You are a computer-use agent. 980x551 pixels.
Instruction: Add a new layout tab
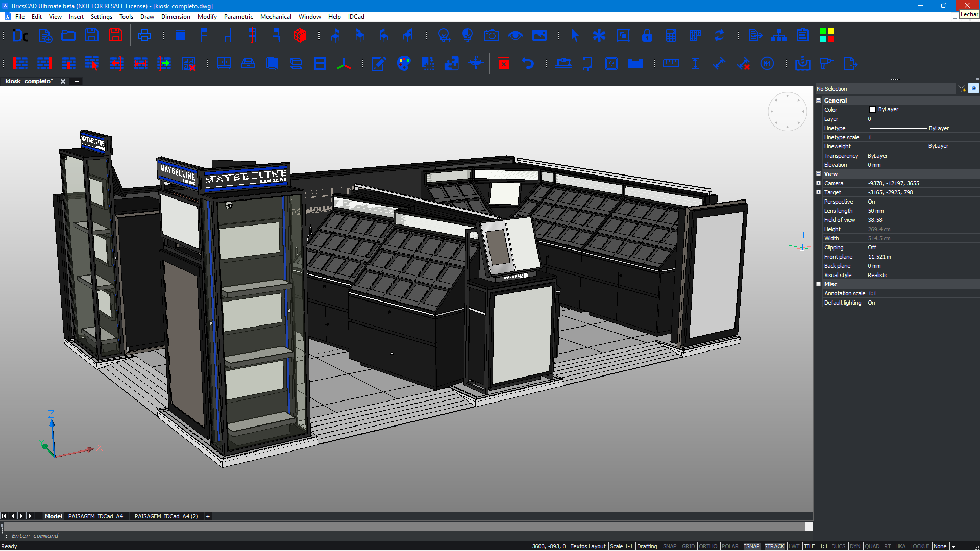[x=208, y=516]
